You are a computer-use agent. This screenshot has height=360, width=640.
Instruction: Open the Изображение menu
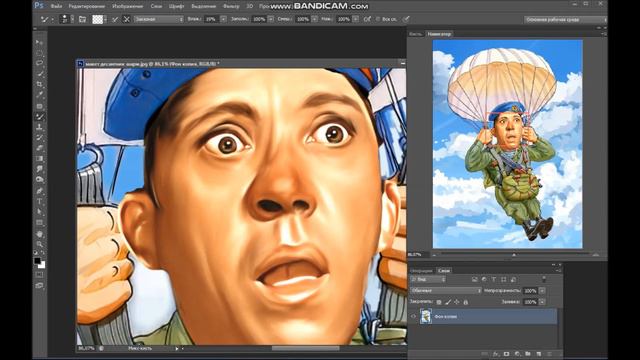127,6
